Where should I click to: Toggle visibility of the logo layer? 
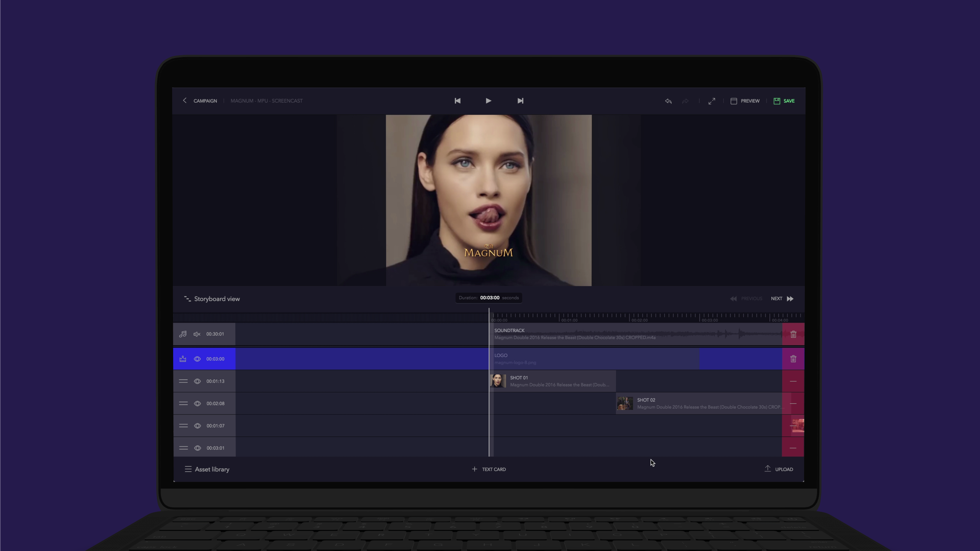[x=197, y=359]
